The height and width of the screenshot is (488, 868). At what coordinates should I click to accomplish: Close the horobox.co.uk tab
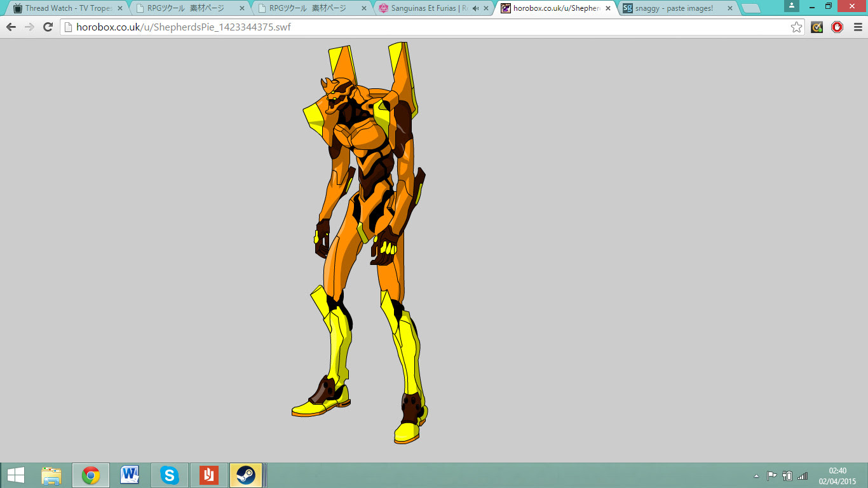(607, 9)
